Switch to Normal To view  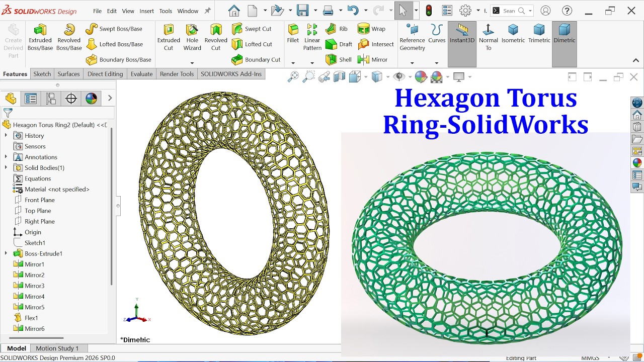488,37
